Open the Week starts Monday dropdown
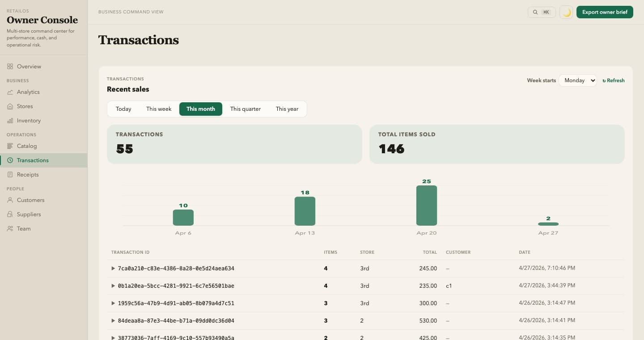The width and height of the screenshot is (644, 340). pos(578,80)
